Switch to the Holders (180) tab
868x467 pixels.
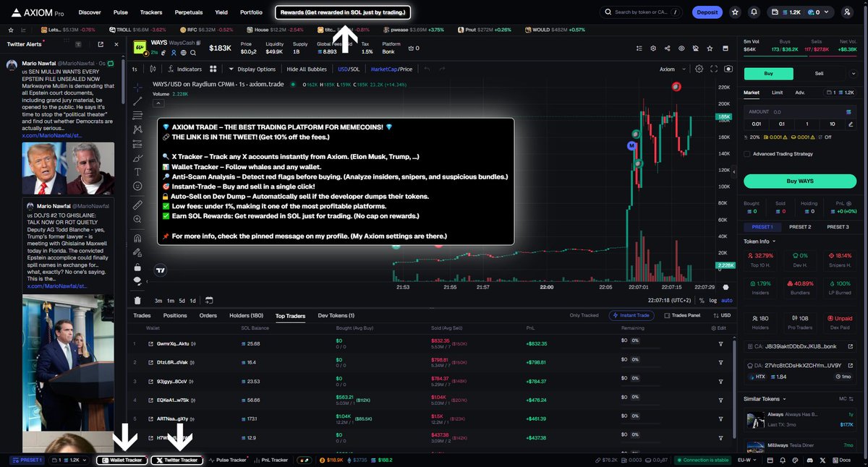point(246,315)
